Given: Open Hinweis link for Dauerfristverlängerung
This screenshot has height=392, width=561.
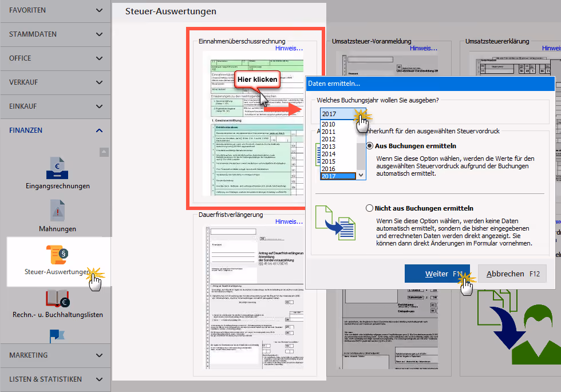Looking at the screenshot, I should [x=289, y=222].
